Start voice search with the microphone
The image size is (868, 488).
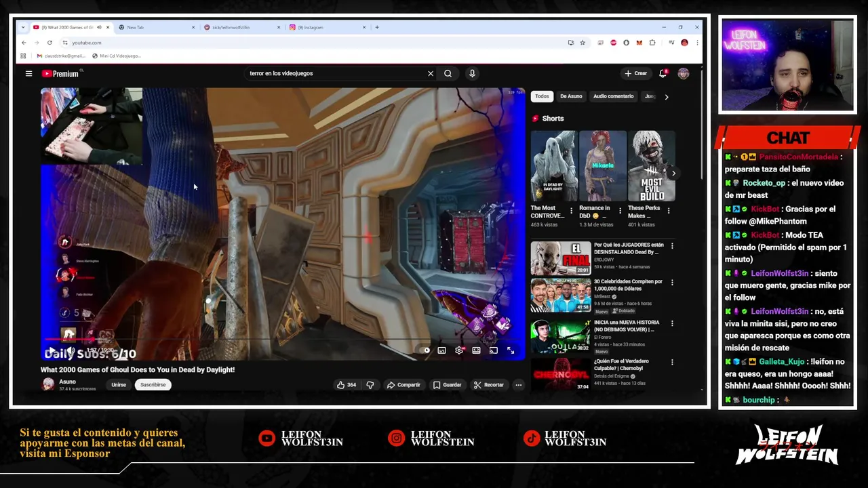[x=472, y=73]
